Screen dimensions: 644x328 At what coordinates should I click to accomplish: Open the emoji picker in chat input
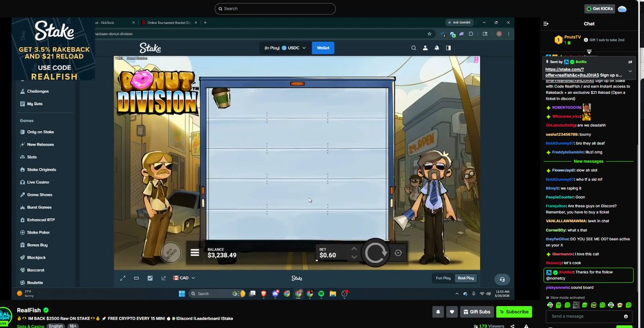(x=626, y=316)
